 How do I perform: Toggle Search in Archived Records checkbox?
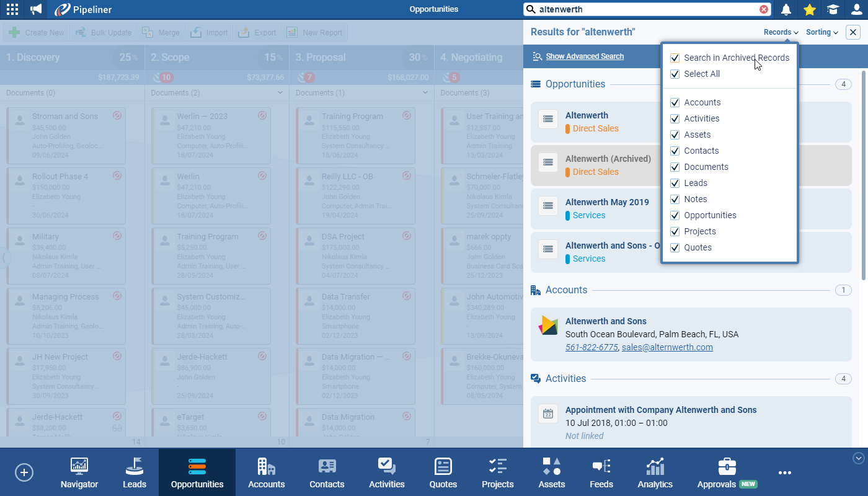pos(675,58)
